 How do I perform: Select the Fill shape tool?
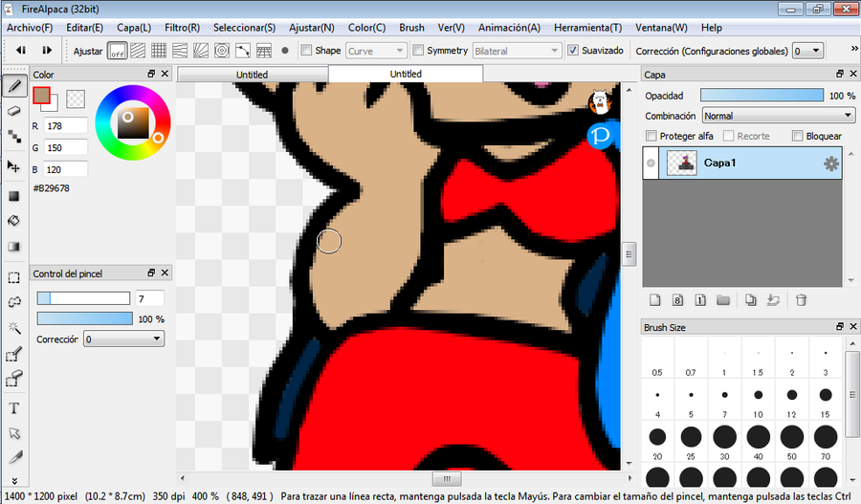point(14,196)
